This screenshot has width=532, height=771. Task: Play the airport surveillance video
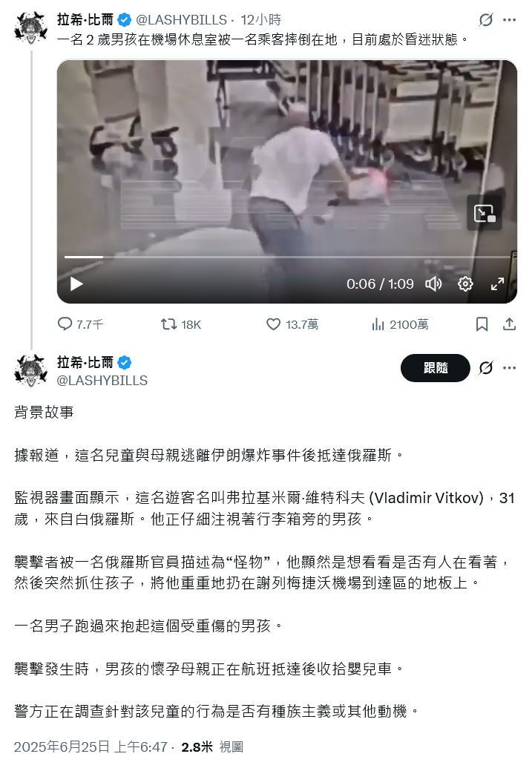click(76, 283)
